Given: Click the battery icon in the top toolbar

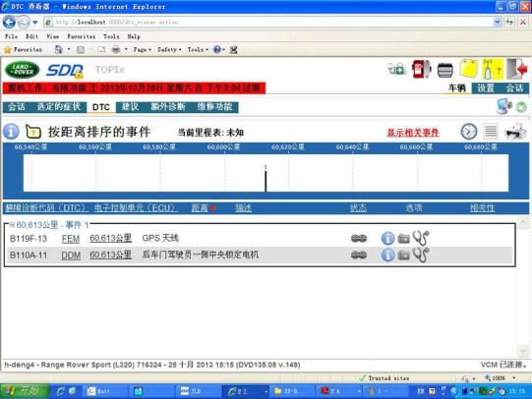Looking at the screenshot, I should [x=444, y=70].
